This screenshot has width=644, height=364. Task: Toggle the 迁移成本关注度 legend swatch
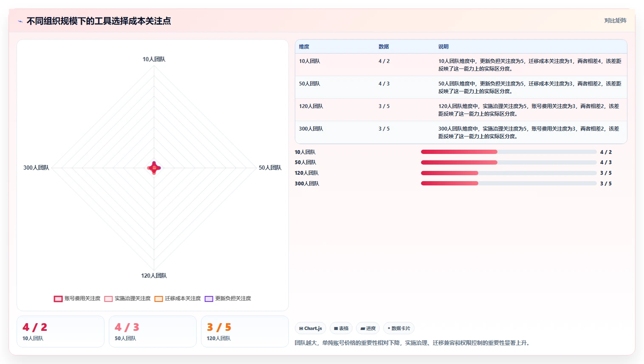pos(158,299)
